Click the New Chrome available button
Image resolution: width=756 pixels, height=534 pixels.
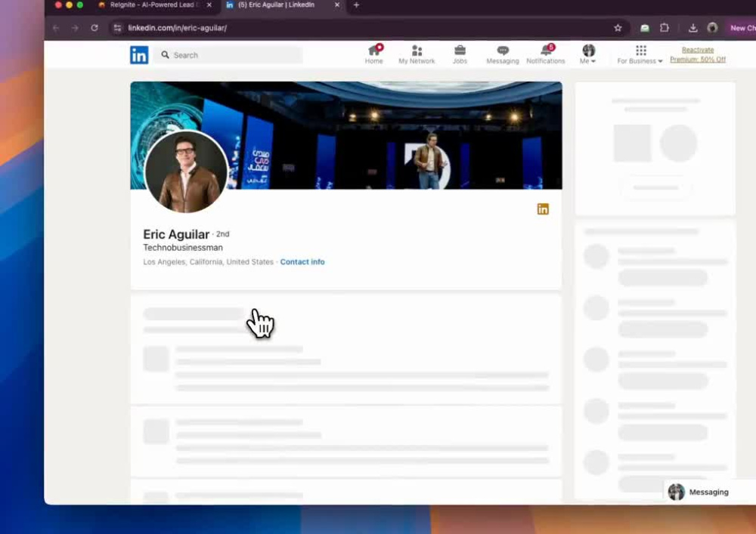[x=742, y=28]
